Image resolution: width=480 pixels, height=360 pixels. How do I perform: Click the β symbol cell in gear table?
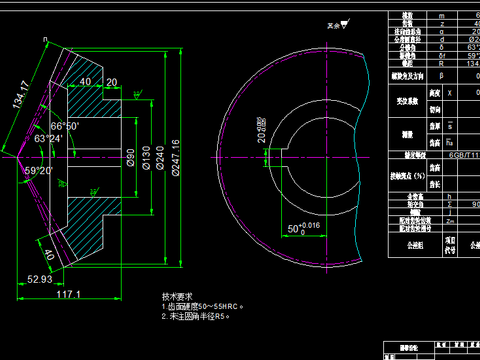[x=442, y=76]
